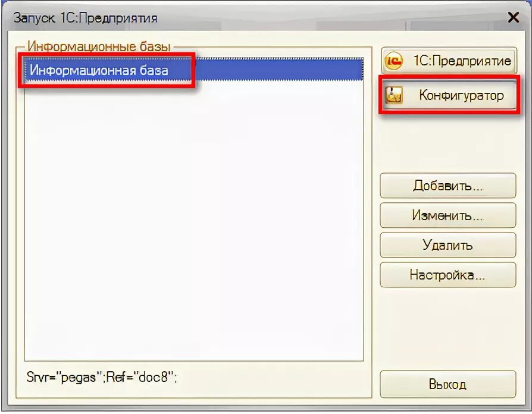Screen dimensions: 532x414
Task: Open Изменить to edit the infobase
Action: pyautogui.click(x=448, y=215)
